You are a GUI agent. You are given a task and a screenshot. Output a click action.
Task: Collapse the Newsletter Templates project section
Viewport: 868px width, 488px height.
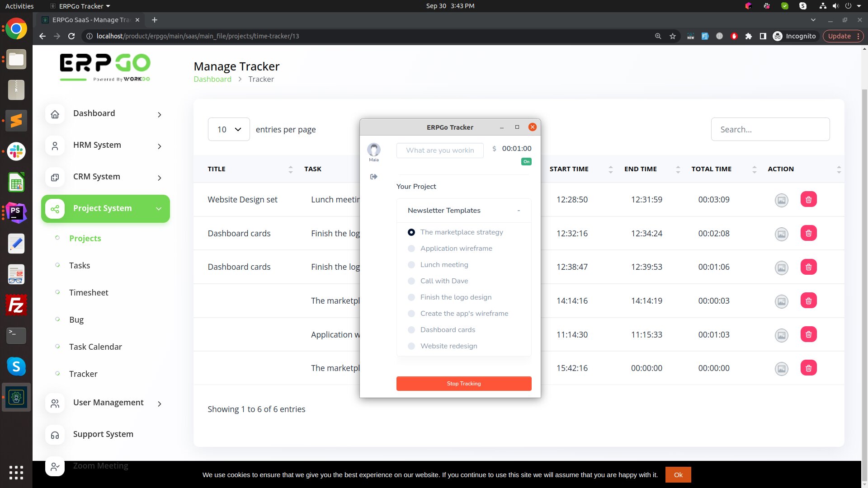pos(519,211)
